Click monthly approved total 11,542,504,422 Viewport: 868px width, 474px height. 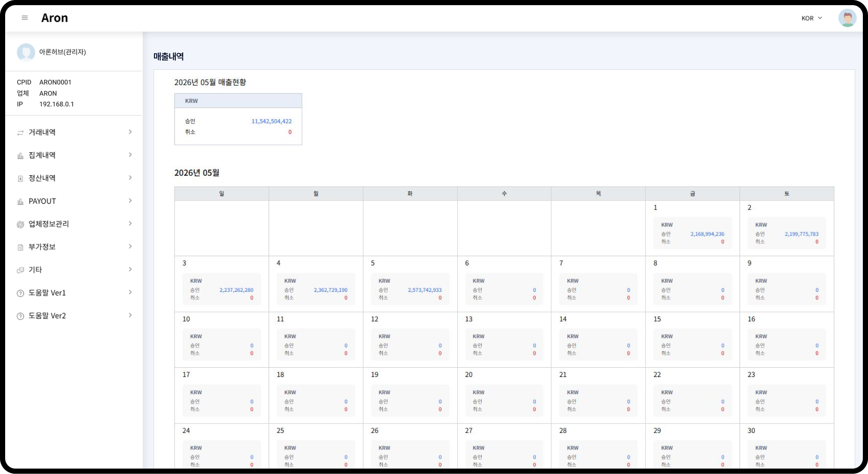pyautogui.click(x=271, y=121)
